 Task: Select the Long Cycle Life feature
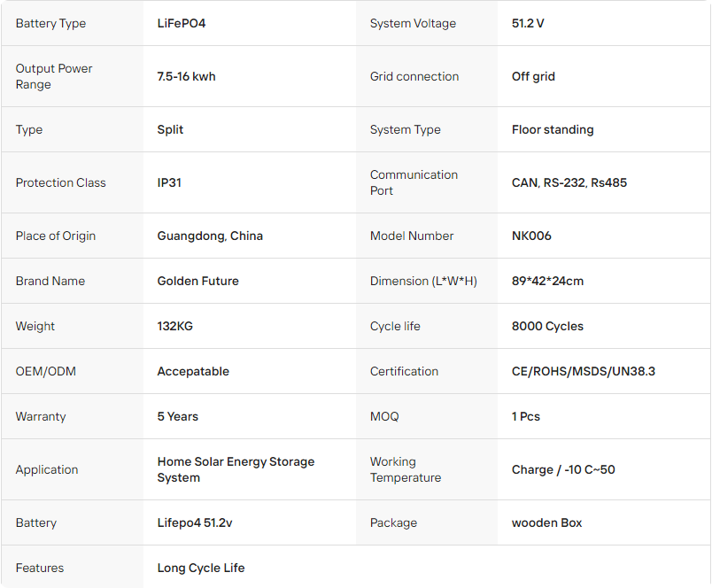(201, 568)
